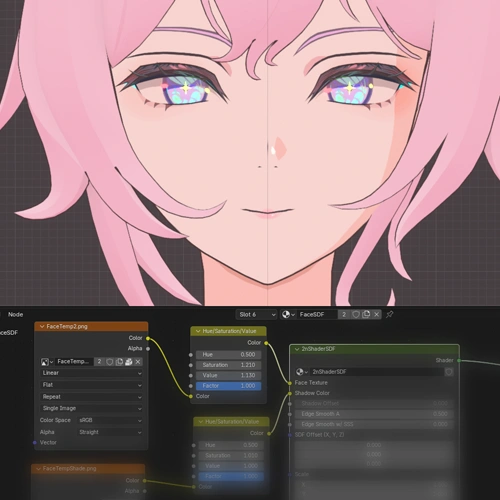Toggle the pin icon in node editor header
The height and width of the screenshot is (500, 500).
[389, 314]
